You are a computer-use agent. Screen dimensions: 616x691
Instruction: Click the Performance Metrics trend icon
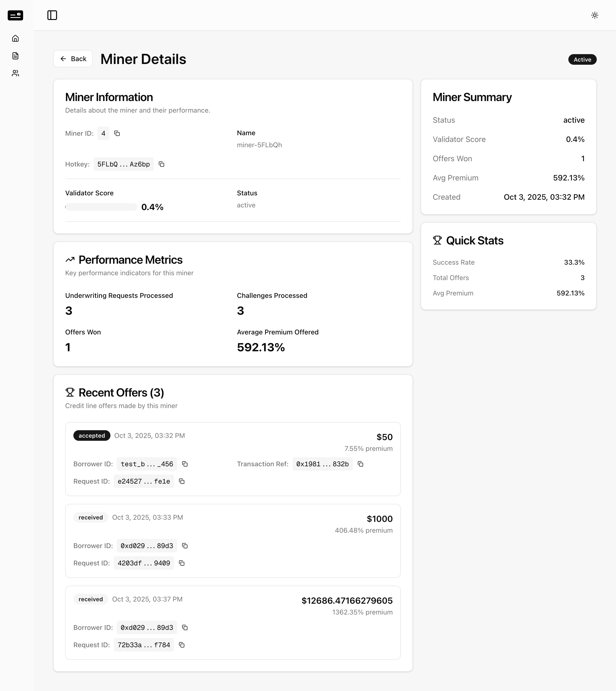click(70, 260)
